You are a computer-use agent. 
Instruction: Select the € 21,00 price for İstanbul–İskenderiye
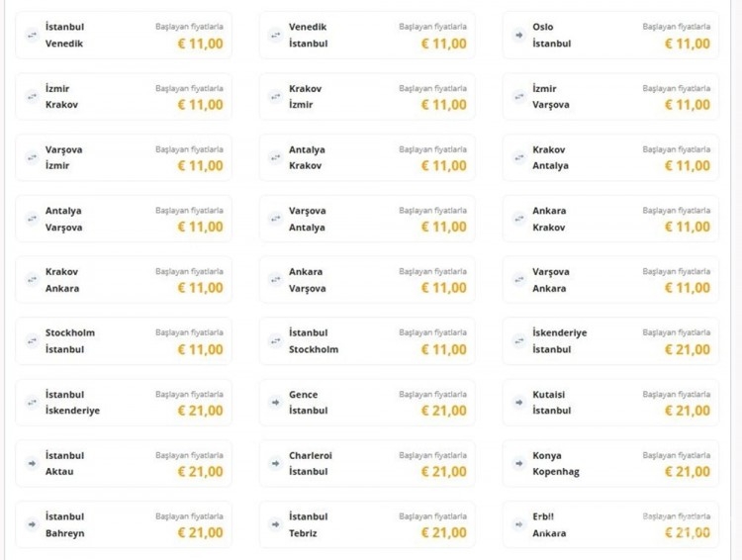[200, 411]
